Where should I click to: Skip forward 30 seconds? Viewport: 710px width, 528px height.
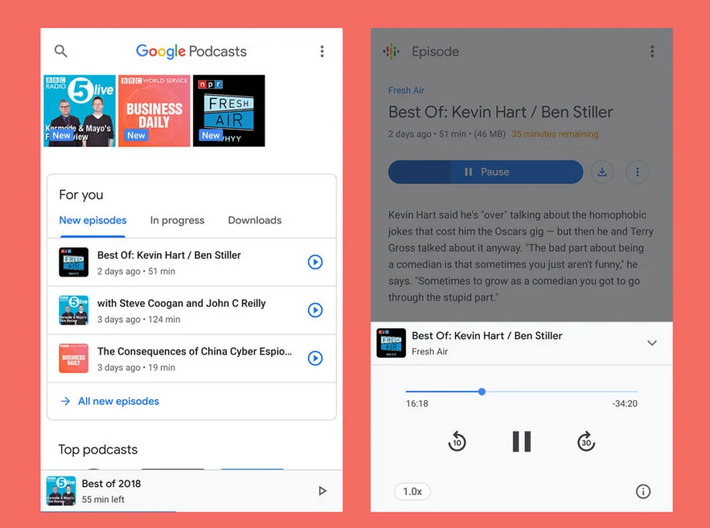(586, 442)
